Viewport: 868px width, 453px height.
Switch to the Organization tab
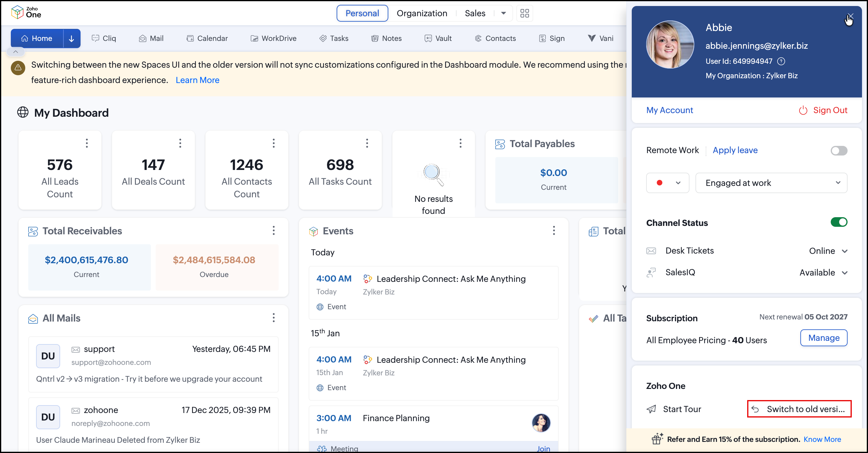pyautogui.click(x=422, y=13)
